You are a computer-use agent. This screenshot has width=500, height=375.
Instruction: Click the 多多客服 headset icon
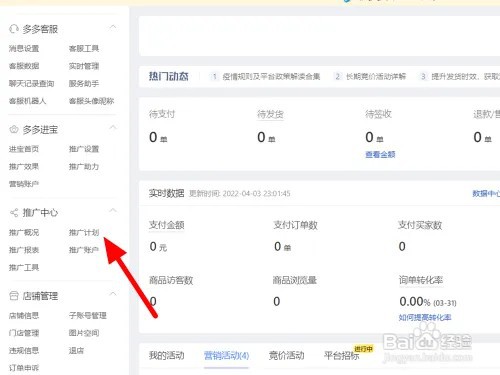pos(14,29)
